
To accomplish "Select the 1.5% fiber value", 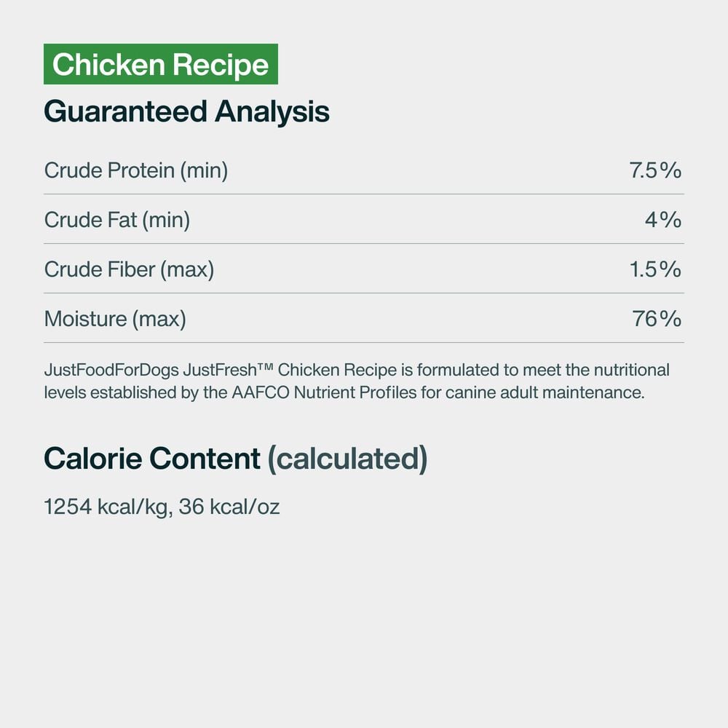I will coord(655,269).
